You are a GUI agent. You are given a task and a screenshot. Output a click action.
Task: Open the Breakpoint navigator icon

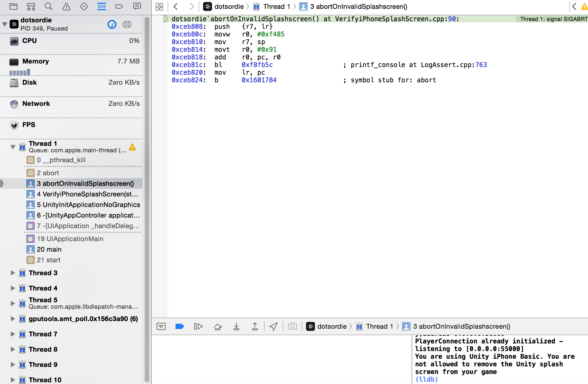point(119,6)
